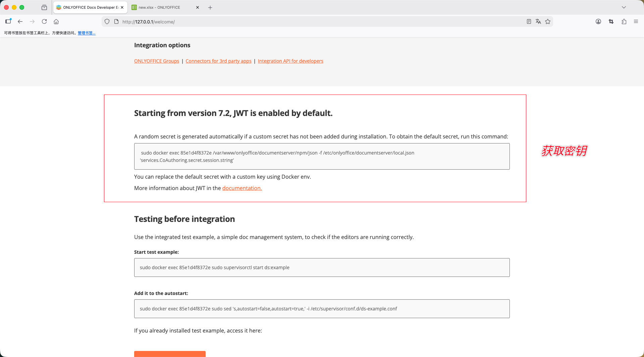This screenshot has height=357, width=644.
Task: Open the translate page icon
Action: pyautogui.click(x=538, y=21)
